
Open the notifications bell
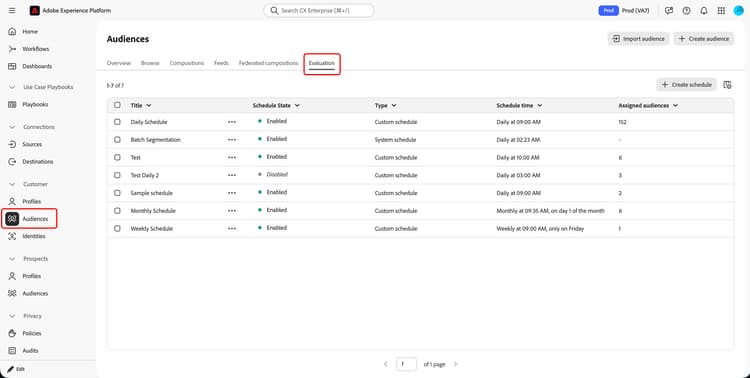[x=704, y=11]
